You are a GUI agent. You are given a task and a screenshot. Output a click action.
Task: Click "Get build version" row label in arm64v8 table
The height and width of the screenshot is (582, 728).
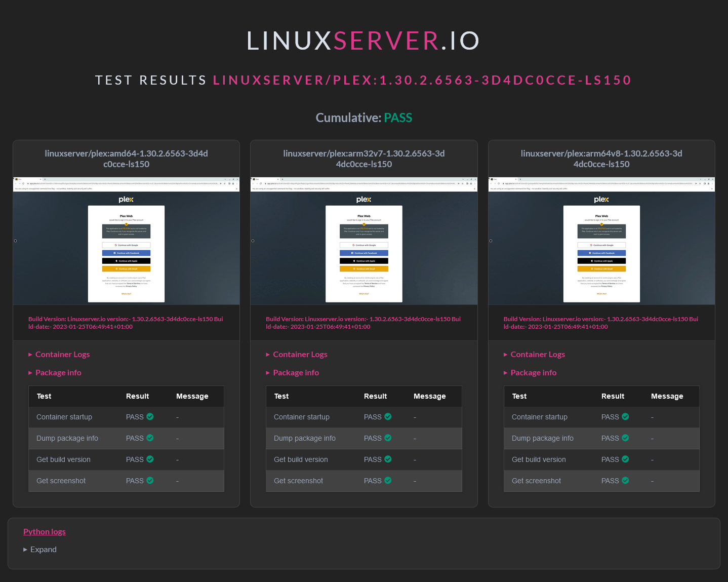pyautogui.click(x=539, y=459)
